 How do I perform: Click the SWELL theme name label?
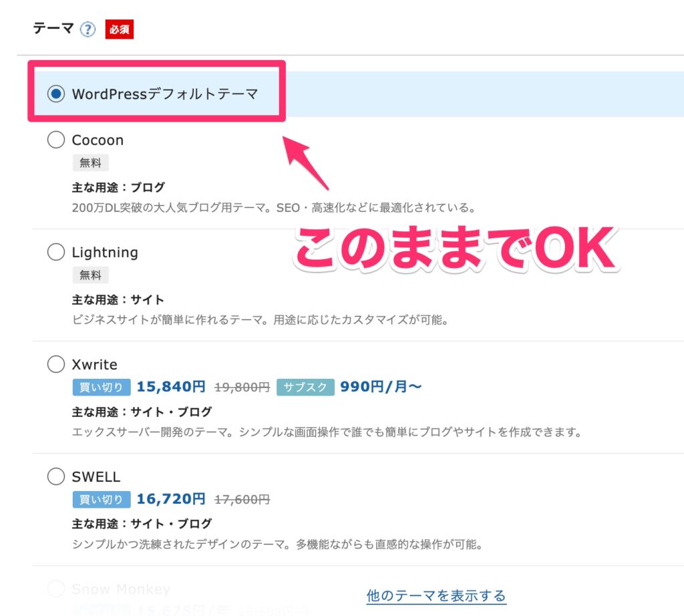pos(96,477)
